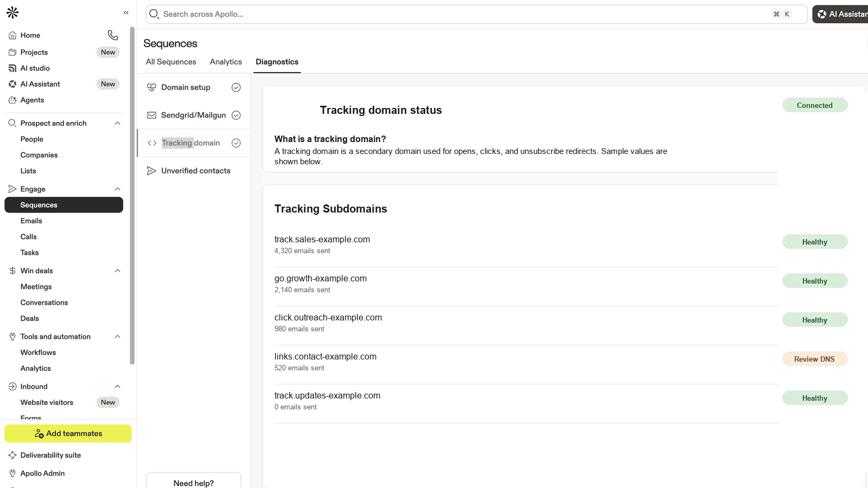Click the Unverified contacts send icon
868x488 pixels.
[x=152, y=171]
